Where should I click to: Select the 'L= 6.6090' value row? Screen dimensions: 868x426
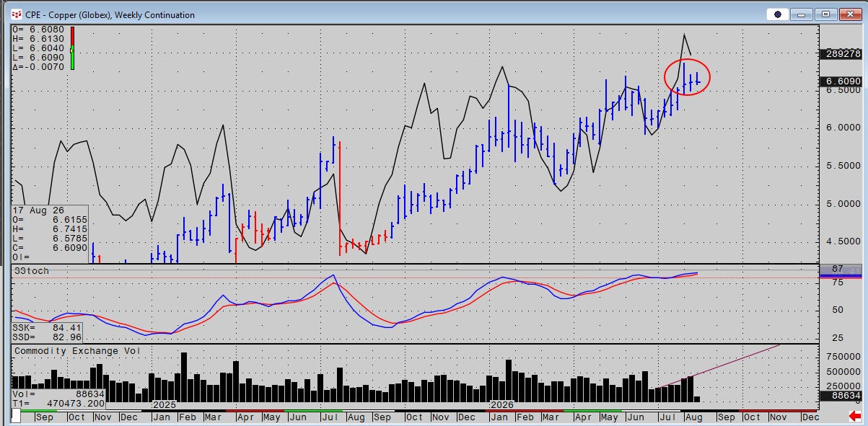click(x=38, y=58)
